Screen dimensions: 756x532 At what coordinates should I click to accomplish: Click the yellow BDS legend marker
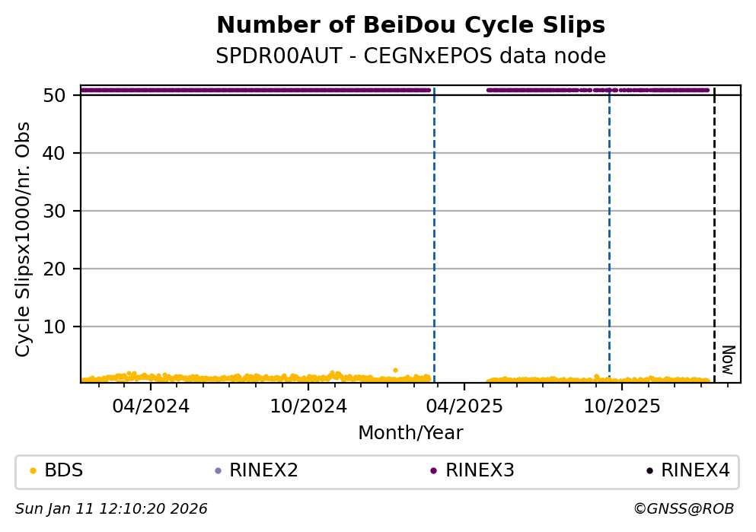point(33,471)
